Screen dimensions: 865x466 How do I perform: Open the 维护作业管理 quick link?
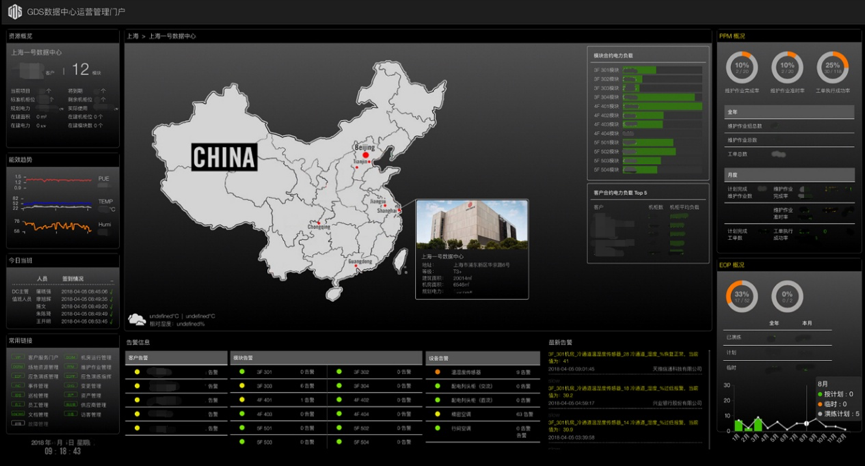tap(96, 367)
